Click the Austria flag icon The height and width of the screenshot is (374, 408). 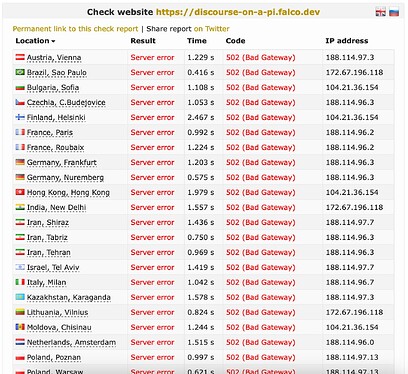20,57
